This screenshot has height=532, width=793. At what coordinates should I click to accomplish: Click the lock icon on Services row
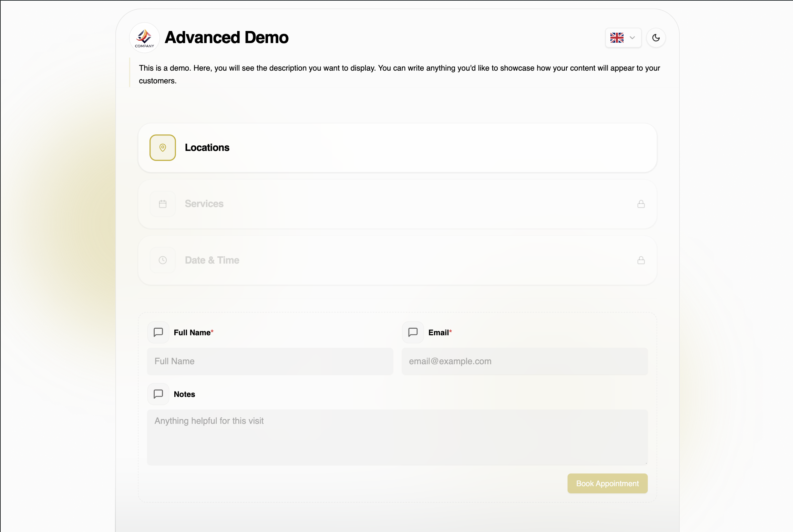click(x=641, y=204)
